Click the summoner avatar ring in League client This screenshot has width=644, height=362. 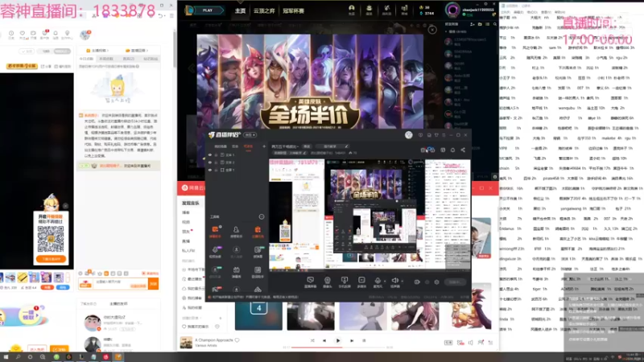point(452,10)
